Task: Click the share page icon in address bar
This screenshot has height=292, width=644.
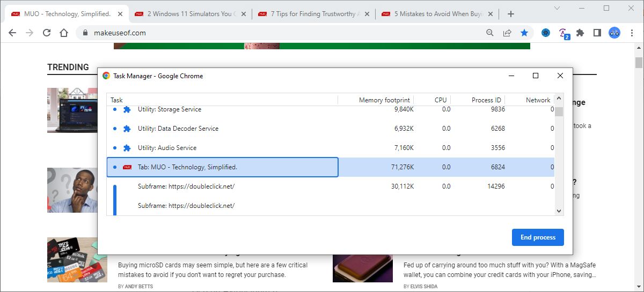Action: (x=507, y=33)
